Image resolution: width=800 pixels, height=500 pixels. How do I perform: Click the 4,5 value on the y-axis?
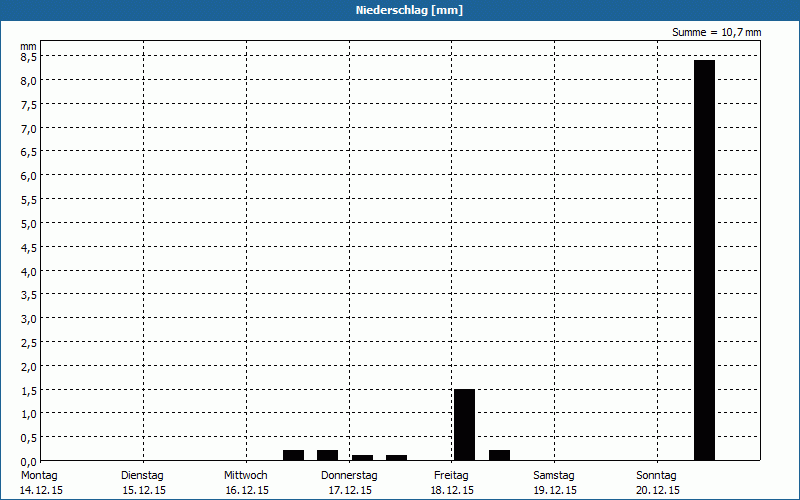29,247
